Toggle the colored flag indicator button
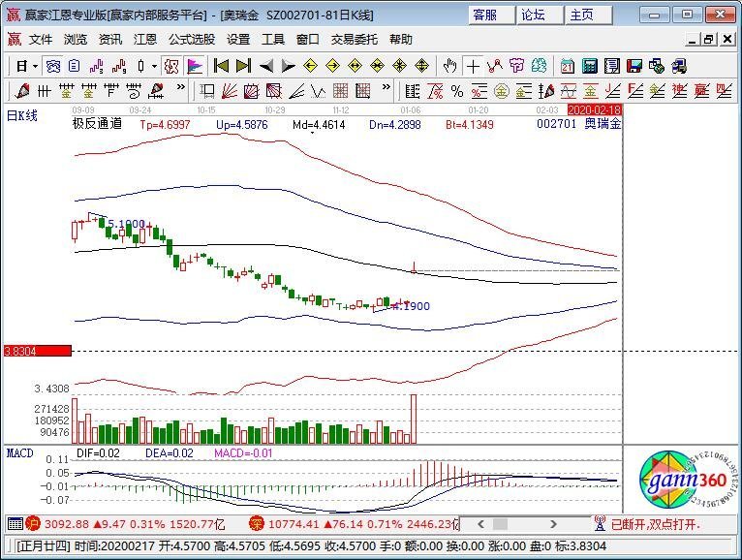 [x=195, y=66]
